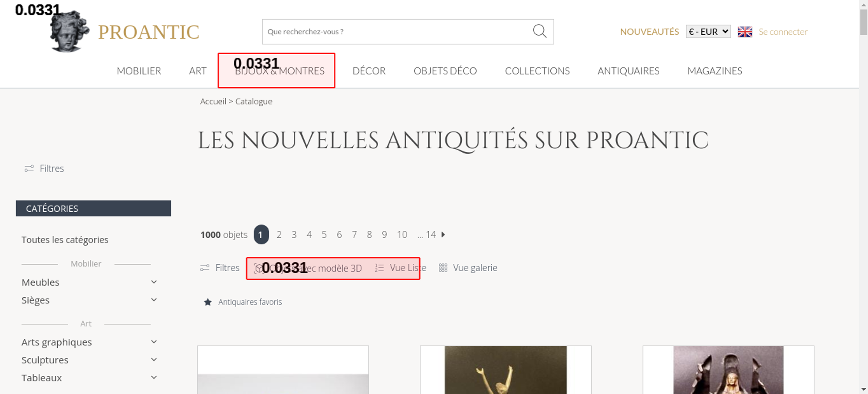This screenshot has width=868, height=394.
Task: Expand the Arts graphiques category
Action: pyautogui.click(x=154, y=342)
